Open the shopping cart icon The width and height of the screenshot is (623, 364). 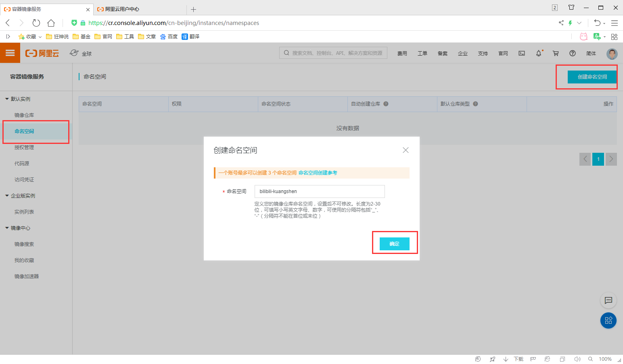[555, 53]
